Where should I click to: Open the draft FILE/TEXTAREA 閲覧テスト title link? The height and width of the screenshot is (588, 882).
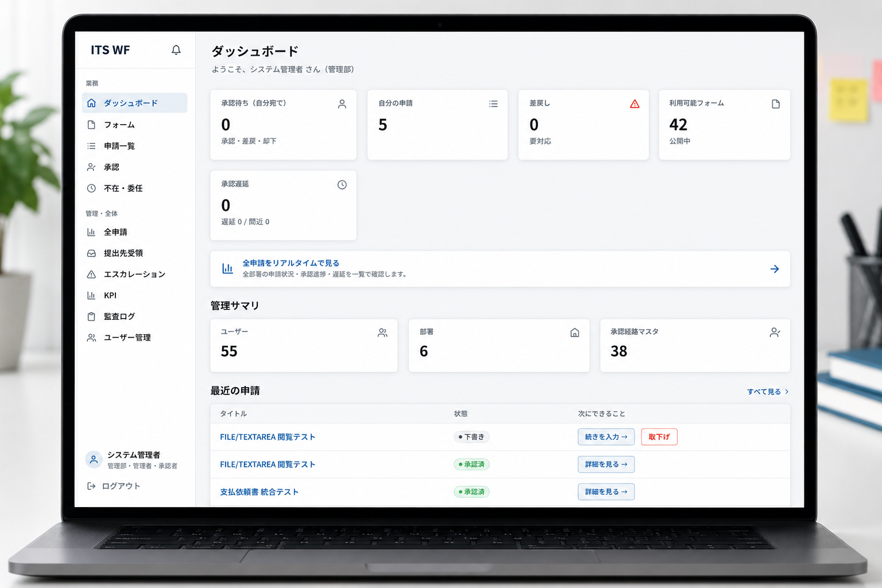(268, 437)
